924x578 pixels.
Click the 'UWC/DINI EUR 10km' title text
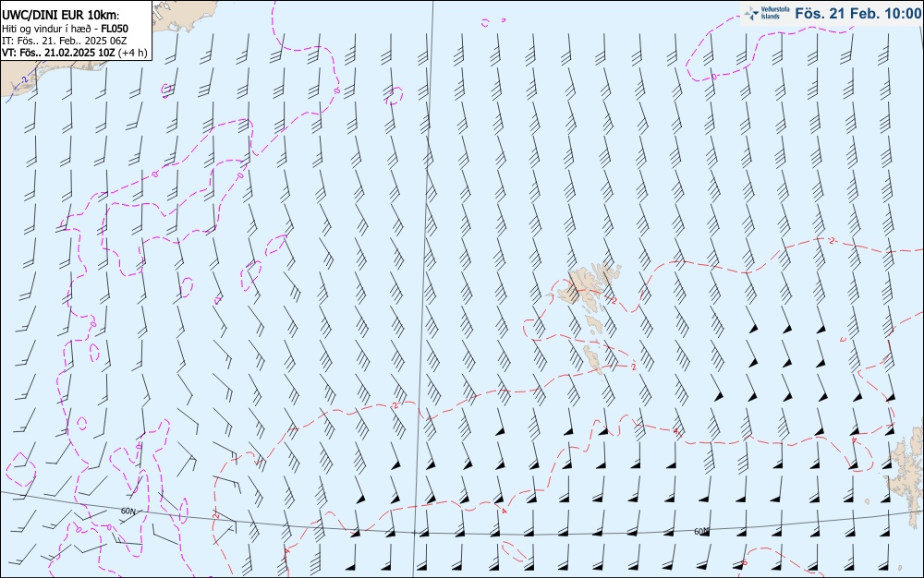click(60, 16)
